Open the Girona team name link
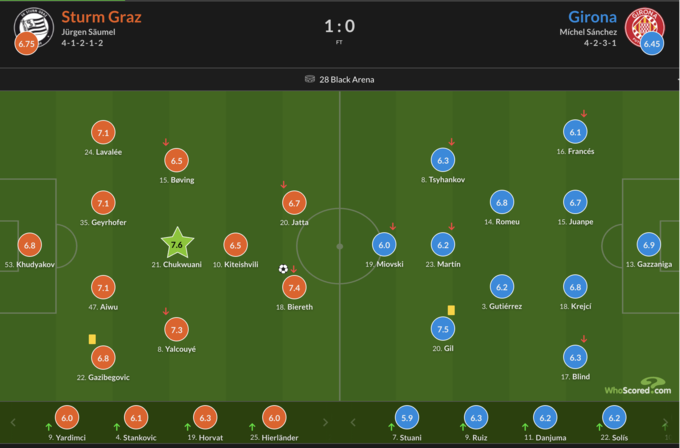 (593, 17)
